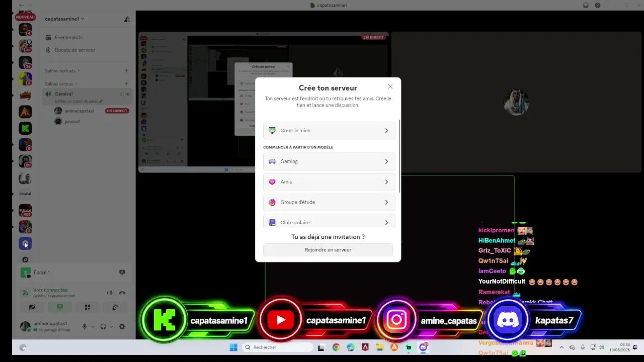Edit the voice channel status pencil icon
The width and height of the screenshot is (644, 362).
click(x=101, y=101)
